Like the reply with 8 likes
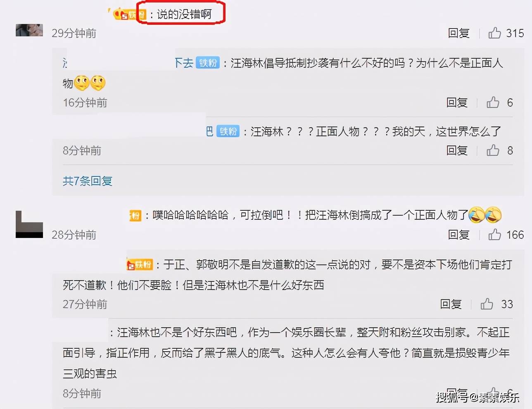 tap(493, 150)
